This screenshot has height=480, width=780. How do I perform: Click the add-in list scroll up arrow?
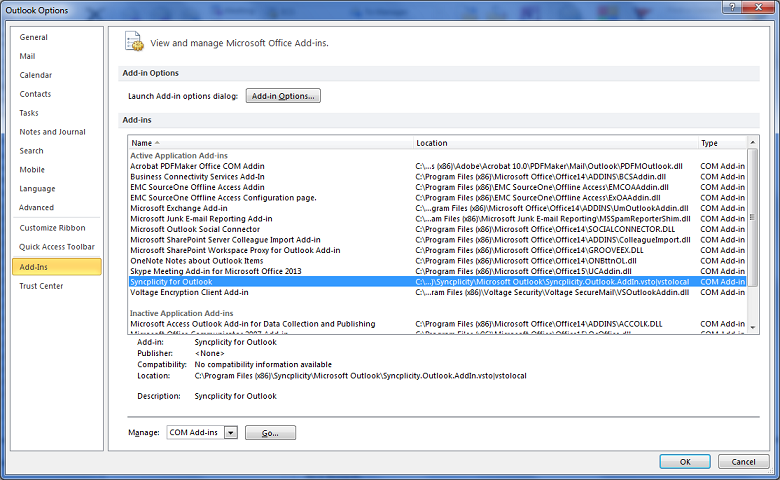(753, 142)
